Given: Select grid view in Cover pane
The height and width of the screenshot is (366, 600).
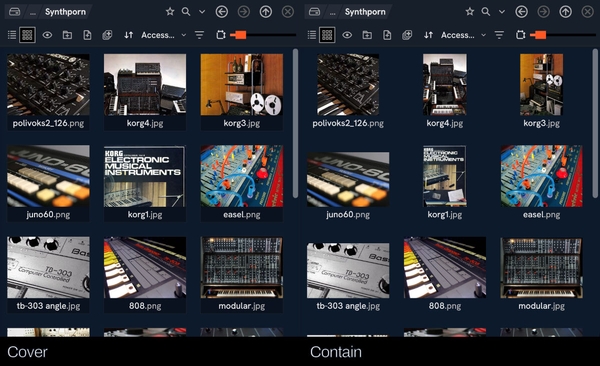Looking at the screenshot, I should click(27, 35).
